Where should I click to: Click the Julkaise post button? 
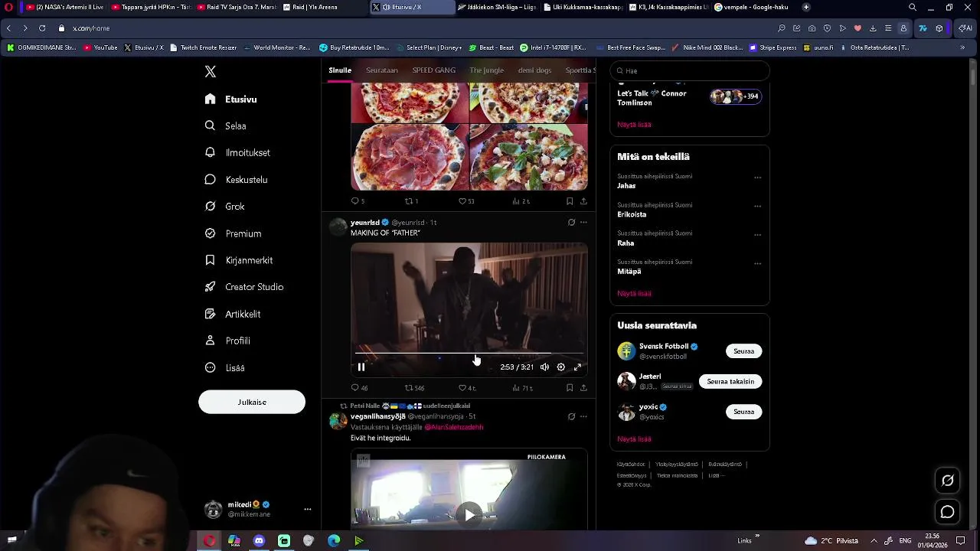[252, 403]
